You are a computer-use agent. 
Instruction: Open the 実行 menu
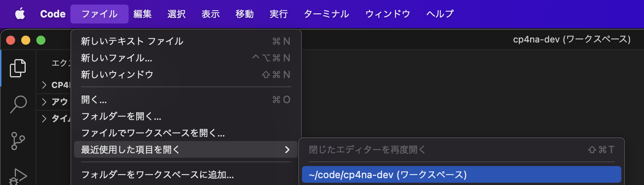coord(279,14)
